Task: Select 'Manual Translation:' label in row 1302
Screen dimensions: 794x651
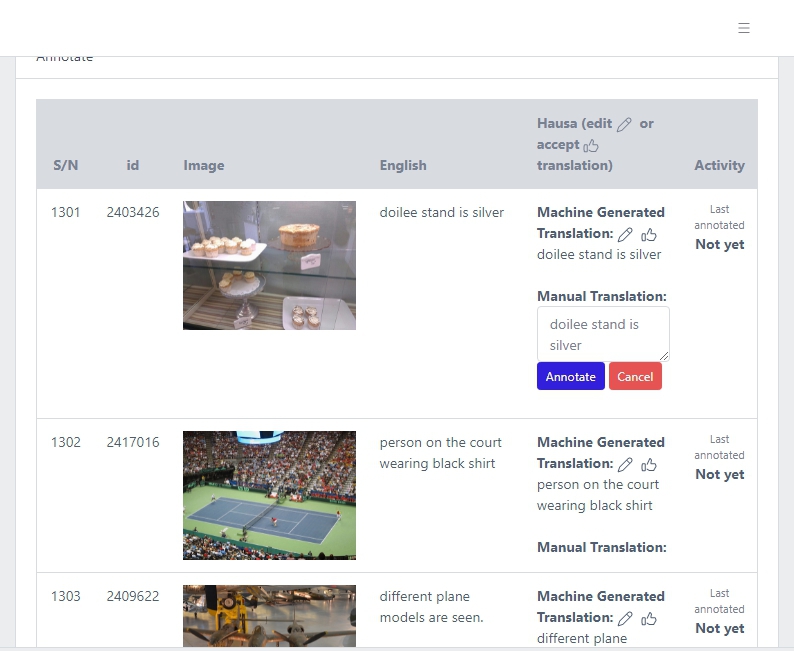Action: tap(602, 547)
